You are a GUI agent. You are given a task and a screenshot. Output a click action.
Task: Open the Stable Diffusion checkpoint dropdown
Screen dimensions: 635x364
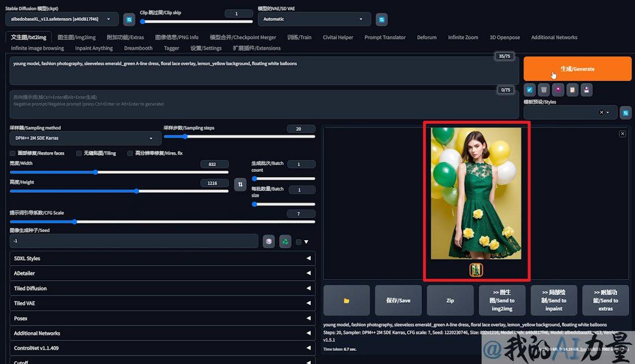[x=62, y=19]
